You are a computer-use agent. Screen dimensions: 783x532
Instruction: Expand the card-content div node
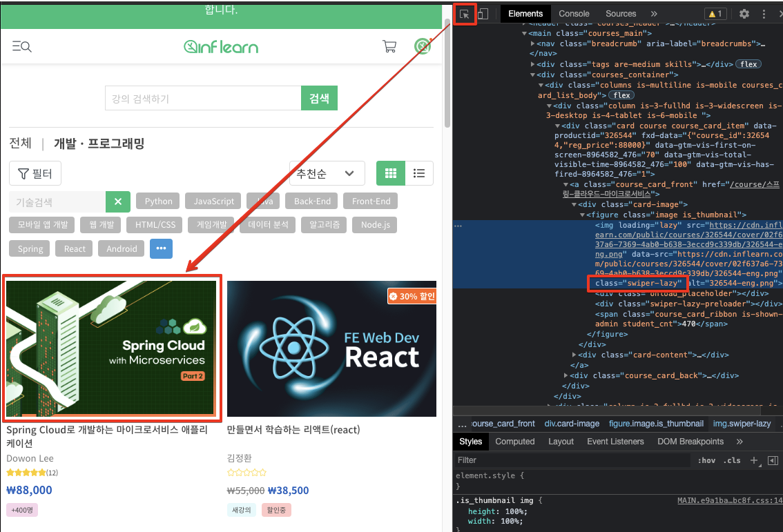point(574,355)
